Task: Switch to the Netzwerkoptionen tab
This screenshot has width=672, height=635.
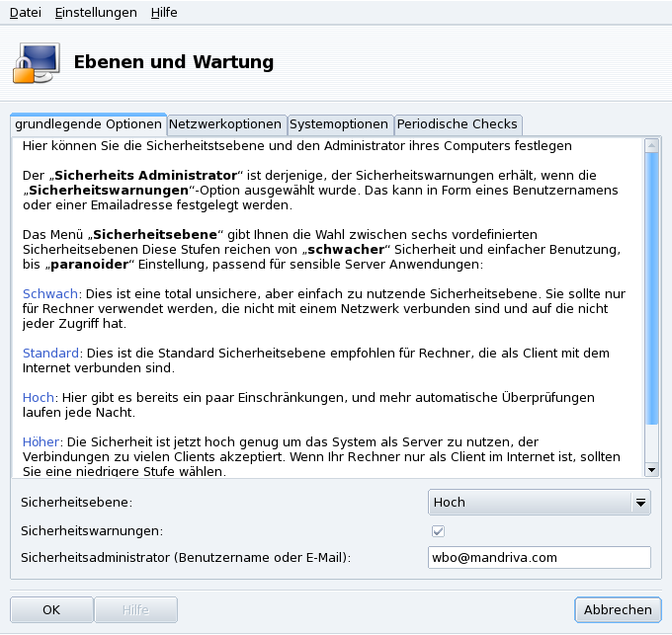Action: pos(225,124)
